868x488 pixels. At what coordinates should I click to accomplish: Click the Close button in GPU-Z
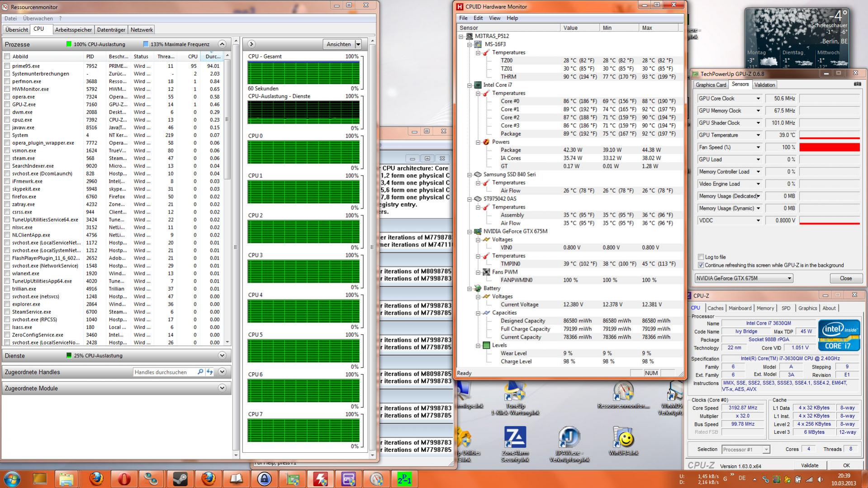[x=845, y=278]
